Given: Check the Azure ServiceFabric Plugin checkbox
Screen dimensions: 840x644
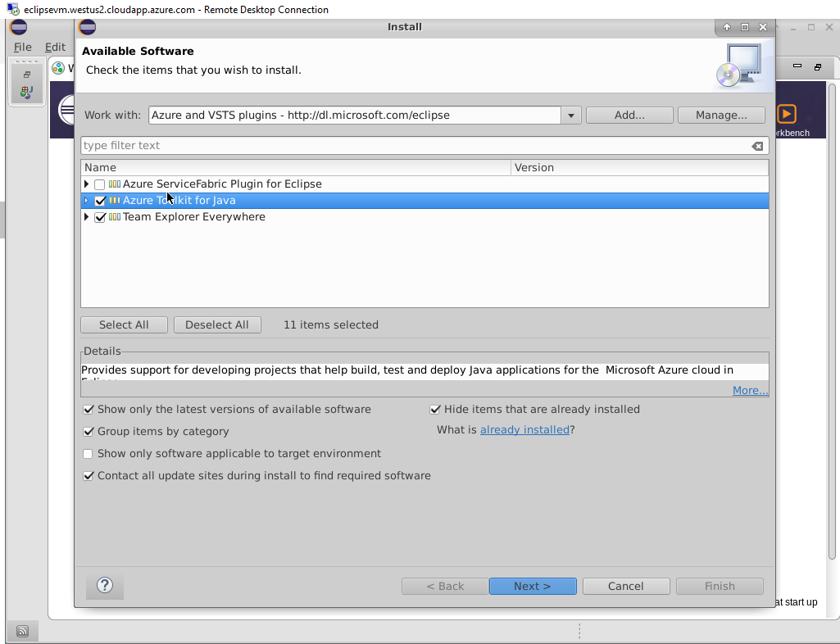Looking at the screenshot, I should pos(100,184).
